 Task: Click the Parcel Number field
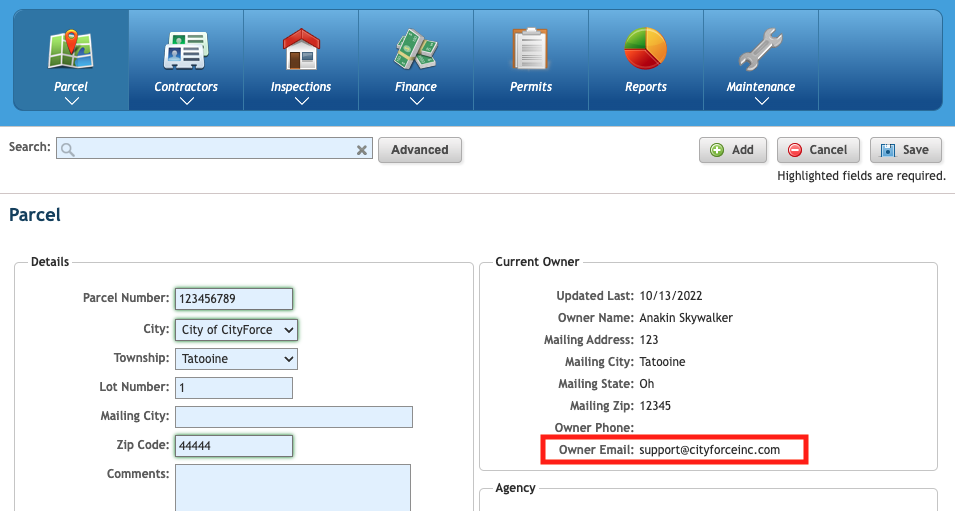point(234,298)
